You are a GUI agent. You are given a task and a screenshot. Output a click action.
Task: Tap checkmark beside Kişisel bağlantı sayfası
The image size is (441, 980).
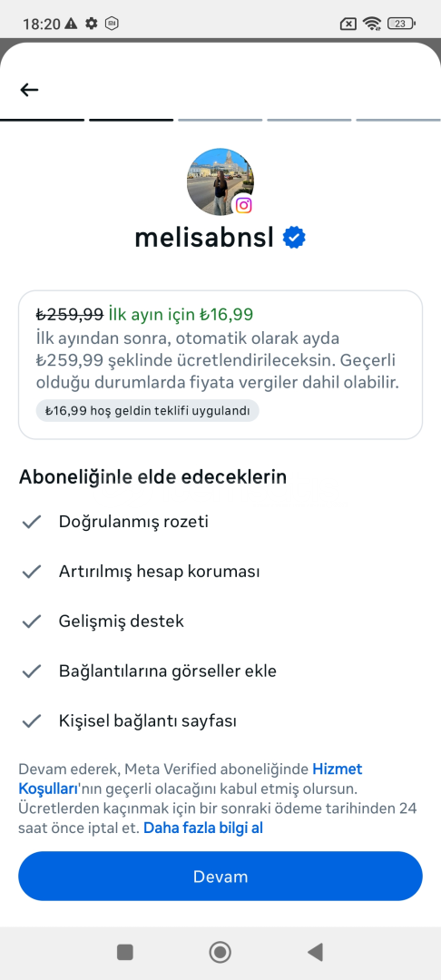point(31,722)
